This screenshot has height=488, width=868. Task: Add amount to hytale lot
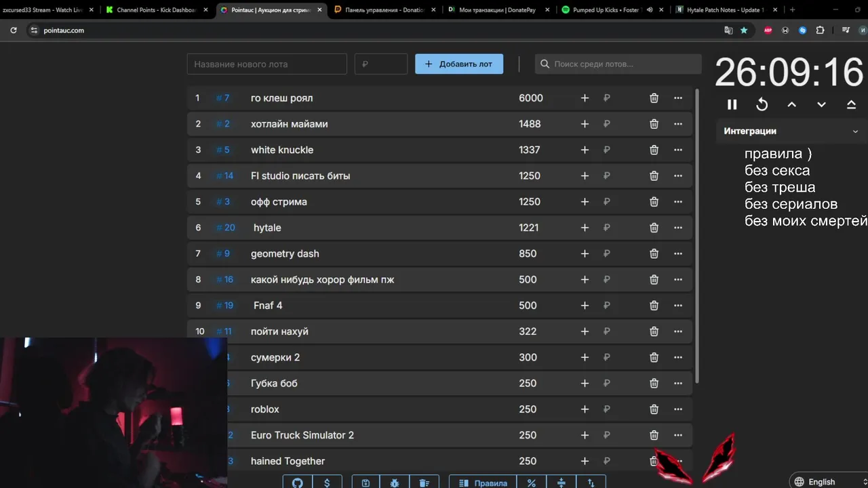pos(585,228)
